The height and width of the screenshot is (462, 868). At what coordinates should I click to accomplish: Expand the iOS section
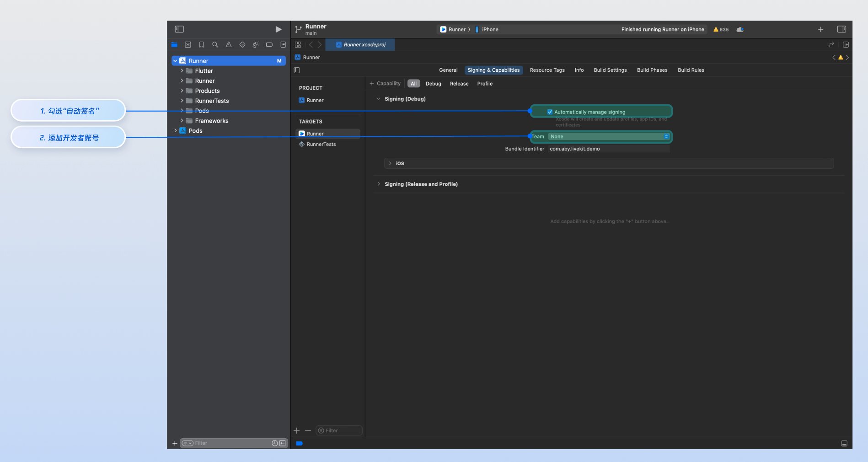click(390, 163)
